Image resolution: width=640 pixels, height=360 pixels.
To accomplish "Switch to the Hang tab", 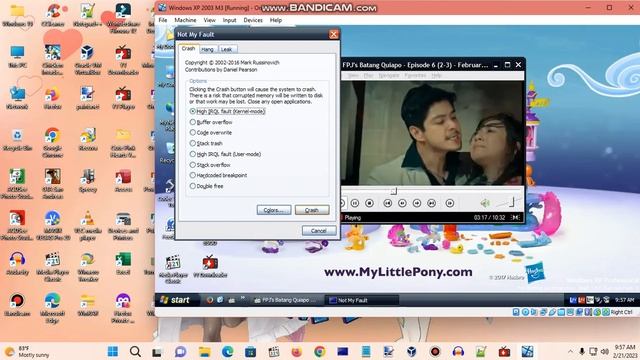I will (x=208, y=49).
